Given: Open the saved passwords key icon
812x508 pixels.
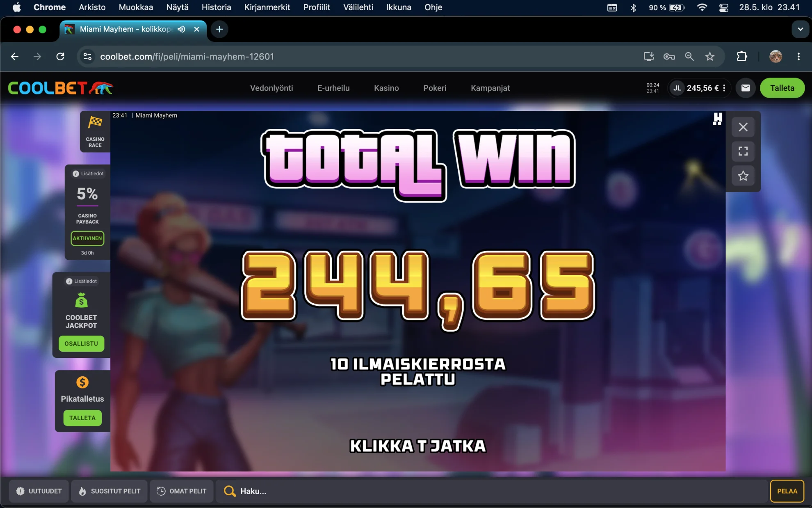Looking at the screenshot, I should pyautogui.click(x=669, y=57).
